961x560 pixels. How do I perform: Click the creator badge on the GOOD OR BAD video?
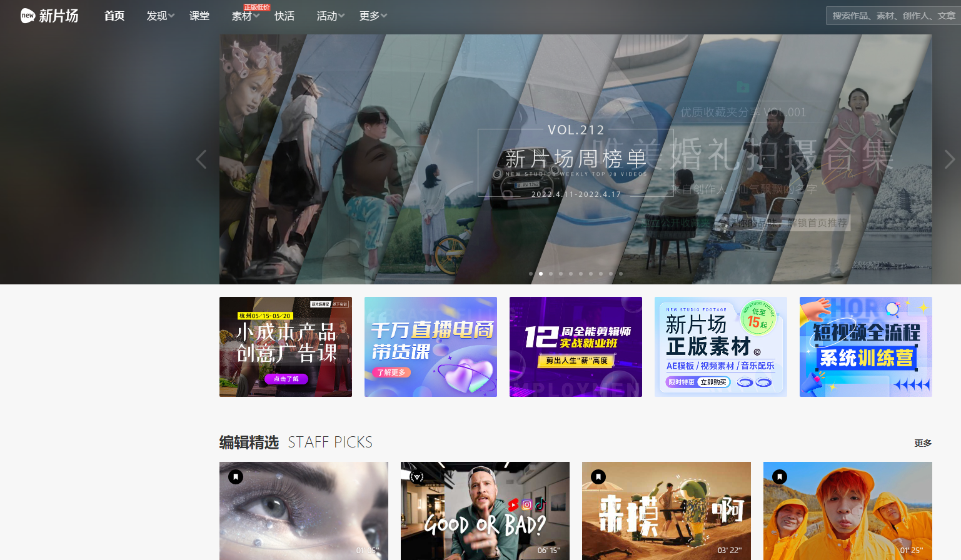(416, 476)
